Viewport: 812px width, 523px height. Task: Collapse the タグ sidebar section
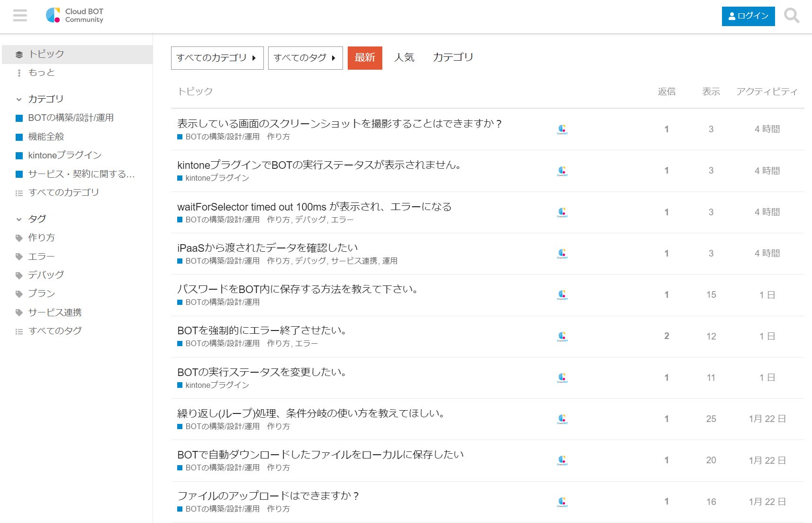coord(19,220)
